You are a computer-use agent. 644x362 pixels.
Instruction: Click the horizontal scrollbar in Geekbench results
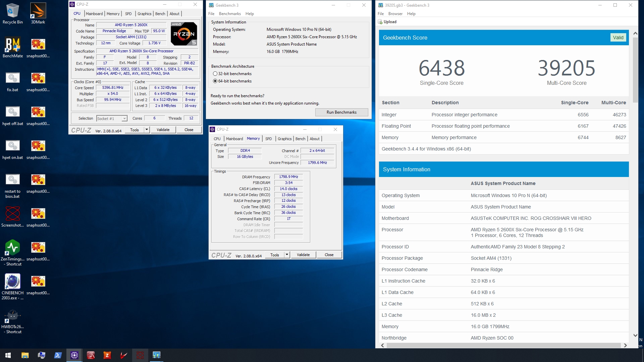click(x=503, y=345)
